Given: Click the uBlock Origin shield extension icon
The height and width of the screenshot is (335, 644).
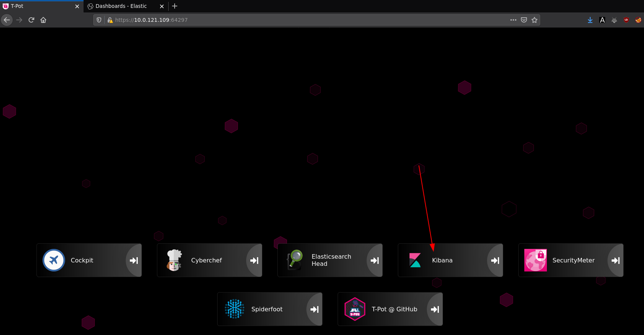Looking at the screenshot, I should (x=626, y=20).
